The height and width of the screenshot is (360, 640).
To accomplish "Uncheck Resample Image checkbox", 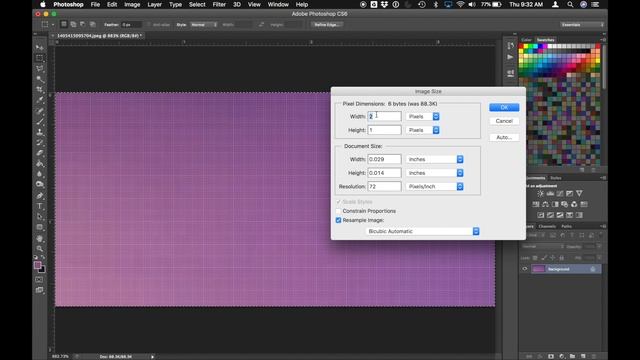I will 338,220.
